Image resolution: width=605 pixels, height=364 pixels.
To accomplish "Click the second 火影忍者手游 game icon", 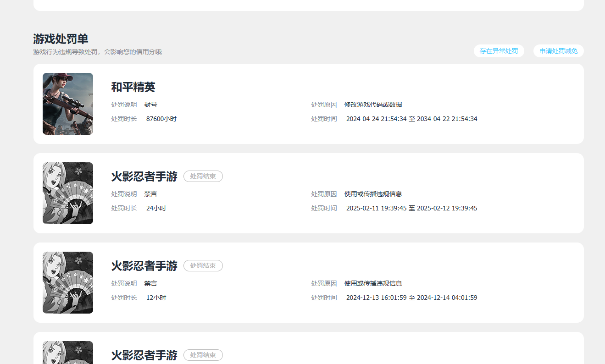I will [67, 282].
